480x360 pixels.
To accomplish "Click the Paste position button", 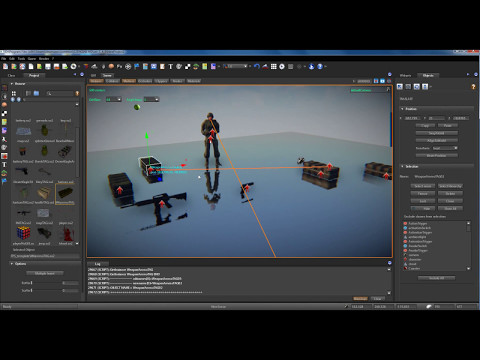I will [448, 126].
